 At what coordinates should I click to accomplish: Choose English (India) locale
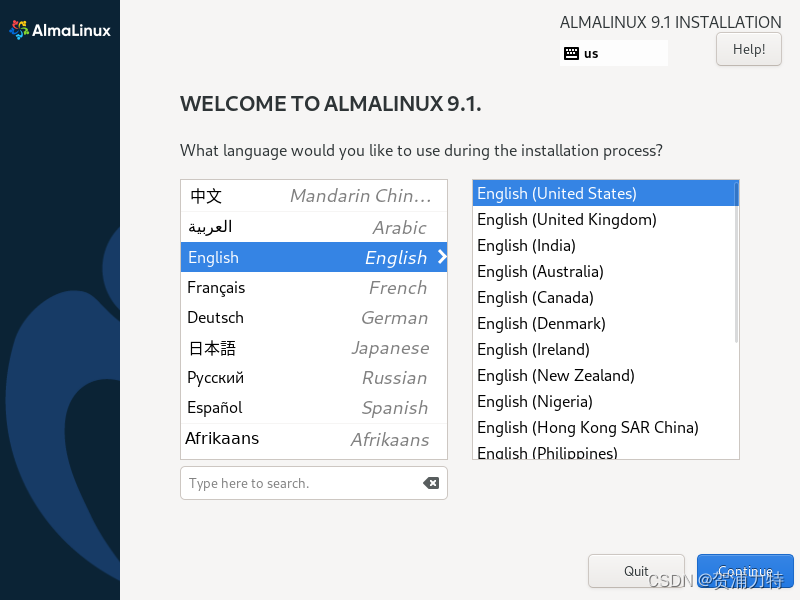point(606,245)
